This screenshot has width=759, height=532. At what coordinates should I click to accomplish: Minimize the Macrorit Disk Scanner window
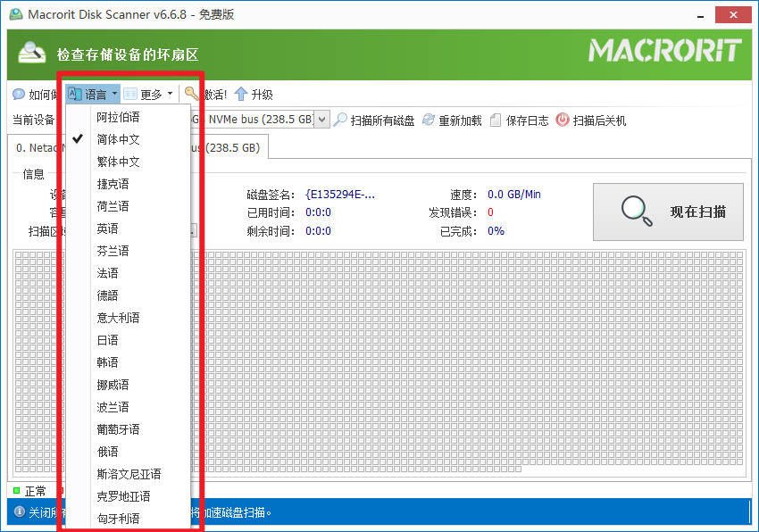pos(700,16)
